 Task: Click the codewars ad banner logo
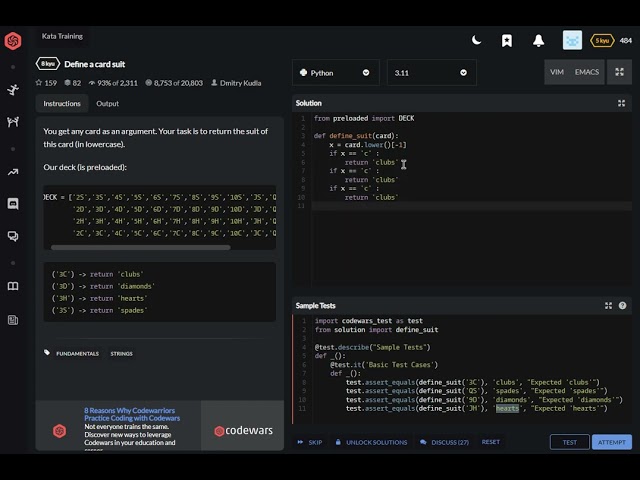pos(243,431)
